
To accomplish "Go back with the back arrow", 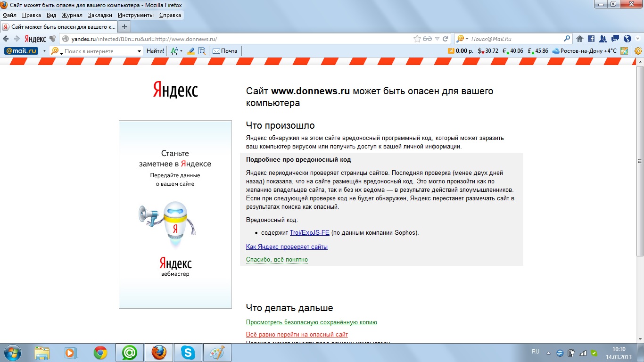I will (6, 39).
